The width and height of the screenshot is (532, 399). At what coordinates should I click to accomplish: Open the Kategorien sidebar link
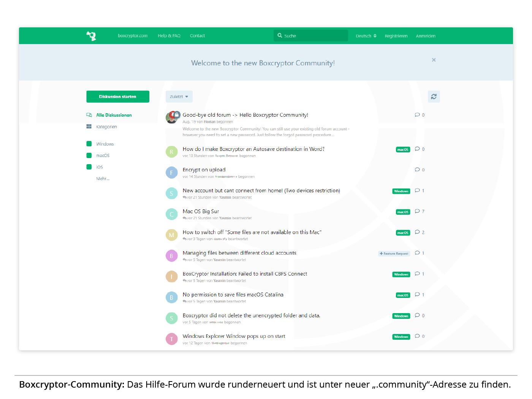click(106, 127)
